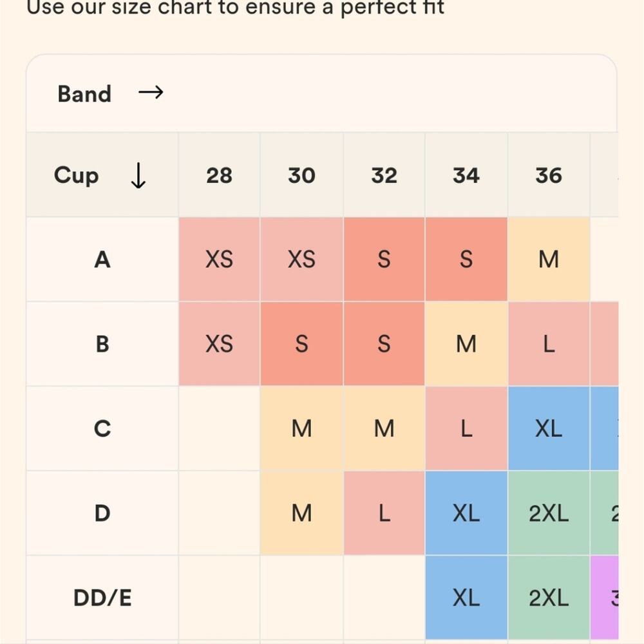
Task: Click the Band axis label
Action: pos(84,94)
